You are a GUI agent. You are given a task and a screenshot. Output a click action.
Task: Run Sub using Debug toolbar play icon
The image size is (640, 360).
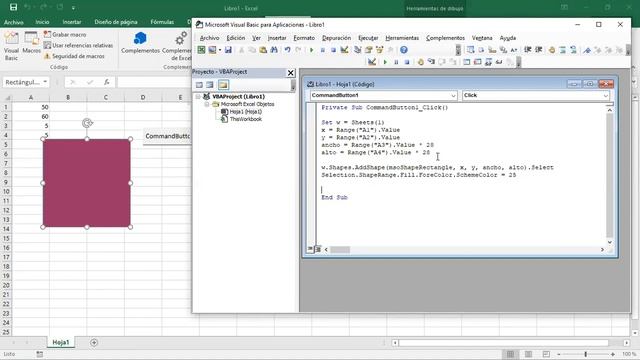pyautogui.click(x=385, y=62)
